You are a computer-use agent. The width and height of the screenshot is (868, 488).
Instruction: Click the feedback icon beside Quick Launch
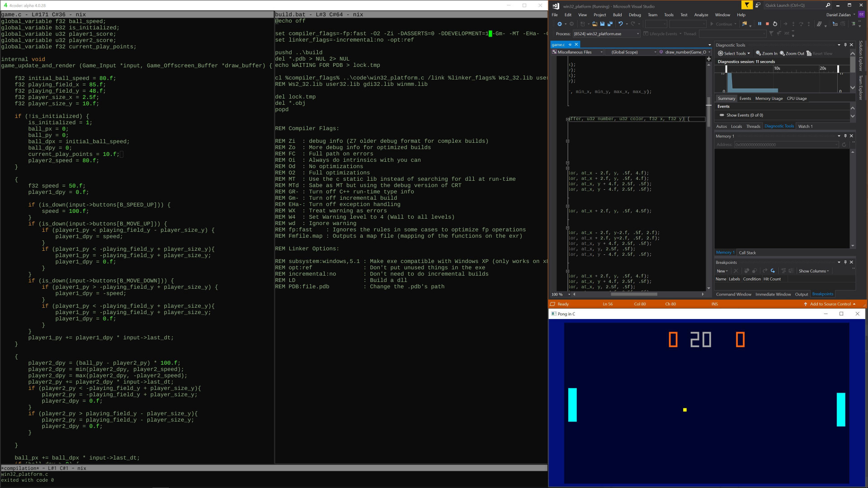[758, 5]
